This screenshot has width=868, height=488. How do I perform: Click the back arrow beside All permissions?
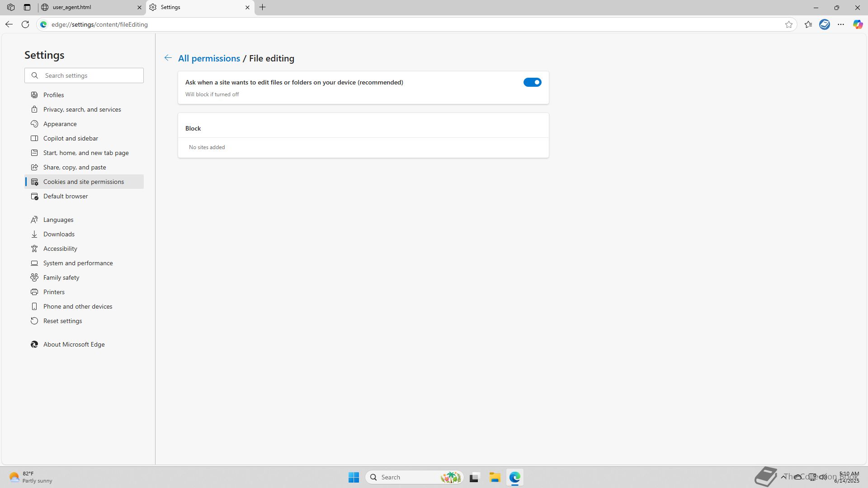(x=168, y=58)
